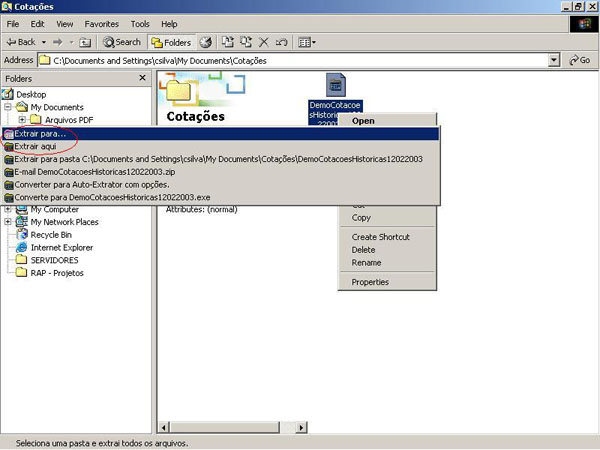Open the Views dropdown button

[x=306, y=42]
